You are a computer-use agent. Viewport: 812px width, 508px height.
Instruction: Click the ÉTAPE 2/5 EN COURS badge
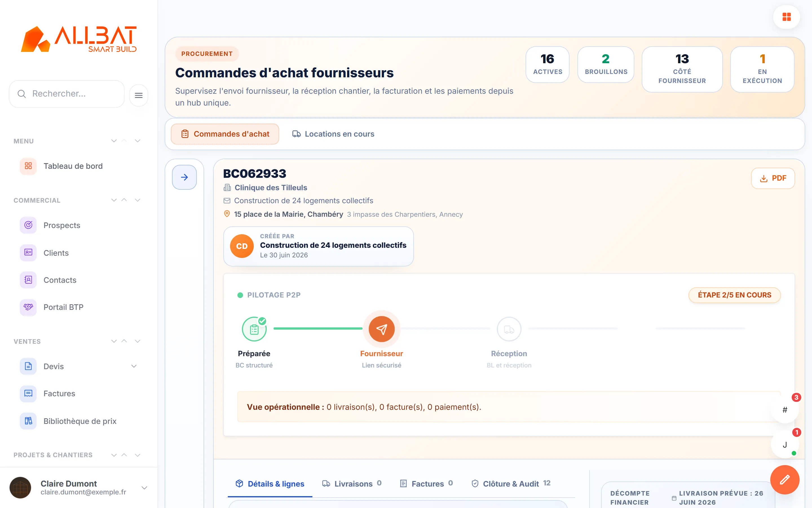[734, 295]
